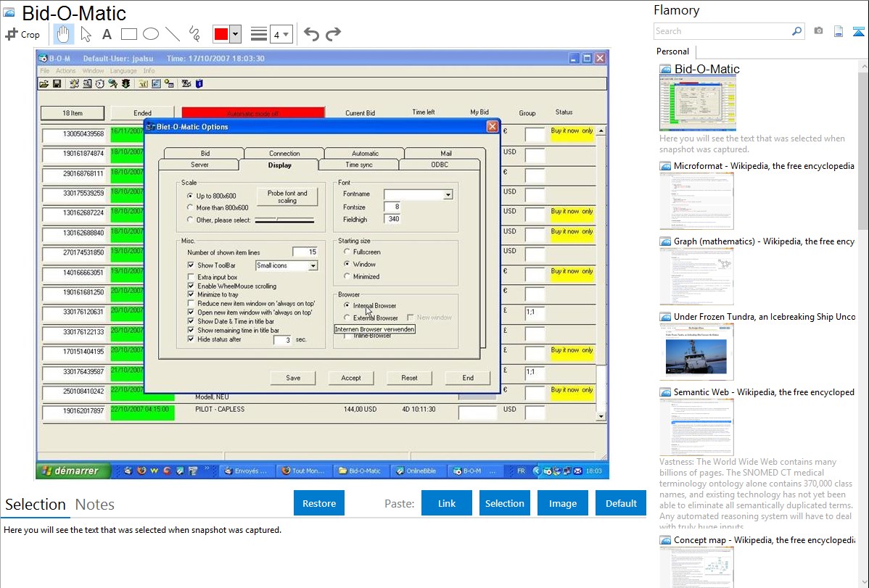Pick the ellipse shape tool
Screen dimensions: 869x588
[151, 34]
